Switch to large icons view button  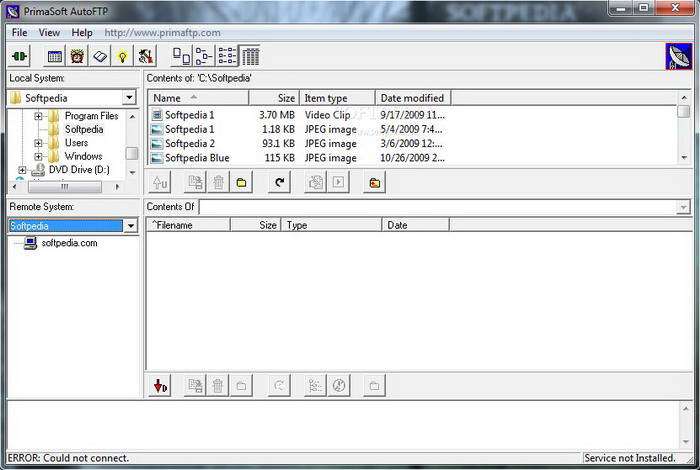182,56
